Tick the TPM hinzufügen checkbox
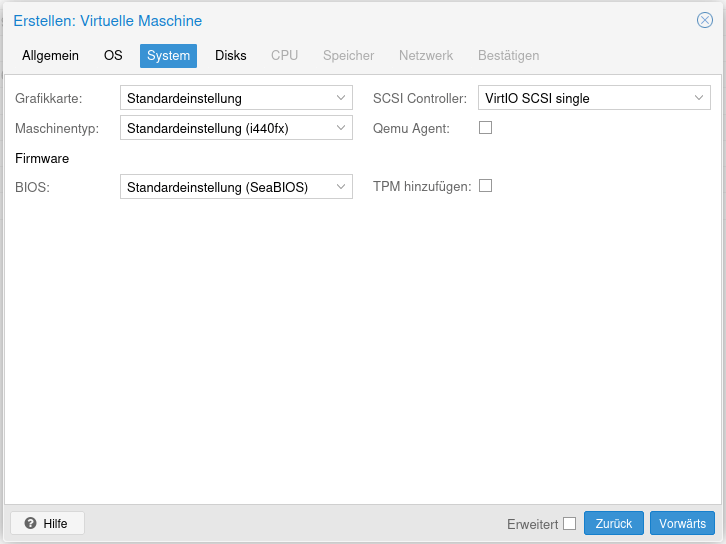The height and width of the screenshot is (544, 726). click(x=486, y=186)
